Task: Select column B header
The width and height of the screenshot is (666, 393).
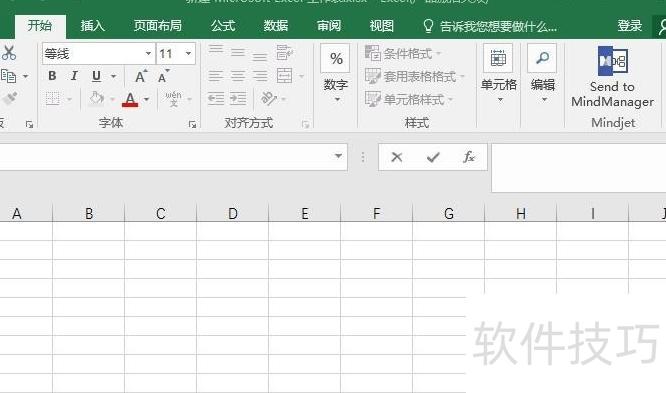Action: (x=89, y=213)
